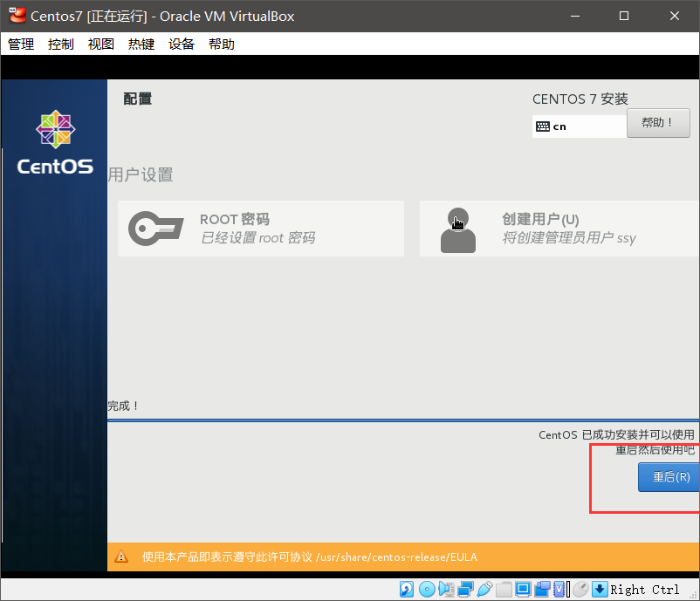Close the VirtualBox window
Viewport: 700px width, 601px height.
tap(674, 16)
